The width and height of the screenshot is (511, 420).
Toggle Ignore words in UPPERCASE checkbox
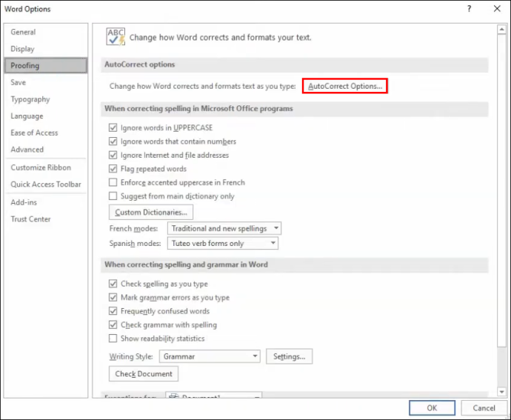coord(113,127)
